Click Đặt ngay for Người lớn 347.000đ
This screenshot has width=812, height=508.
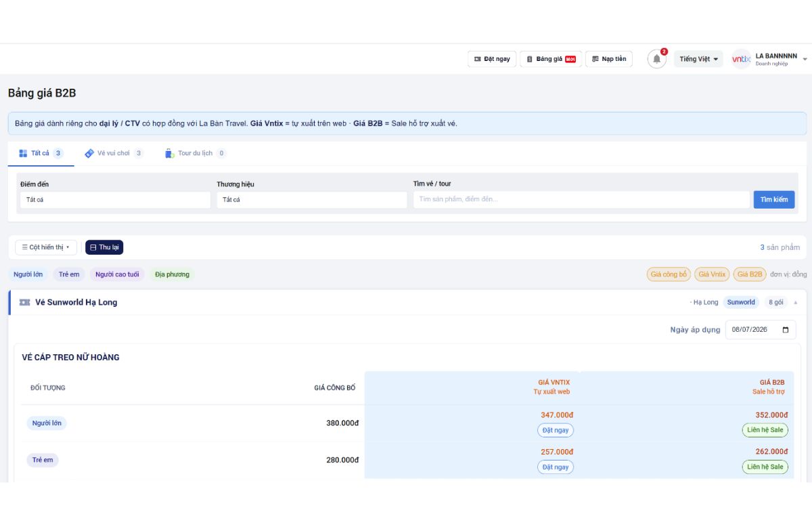(x=556, y=430)
